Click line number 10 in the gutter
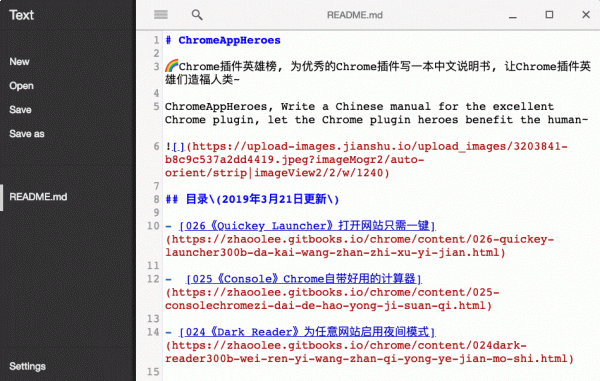This screenshot has width=600, height=381. pos(153,226)
